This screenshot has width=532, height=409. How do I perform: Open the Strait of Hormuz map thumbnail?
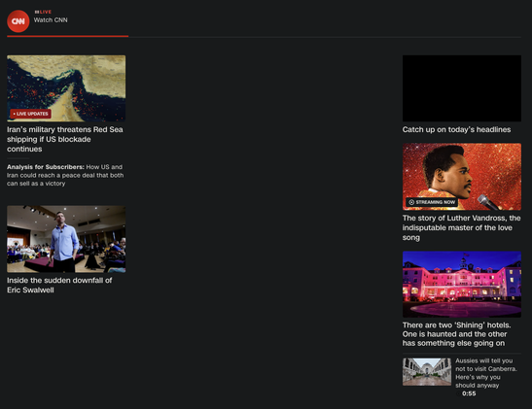point(66,88)
